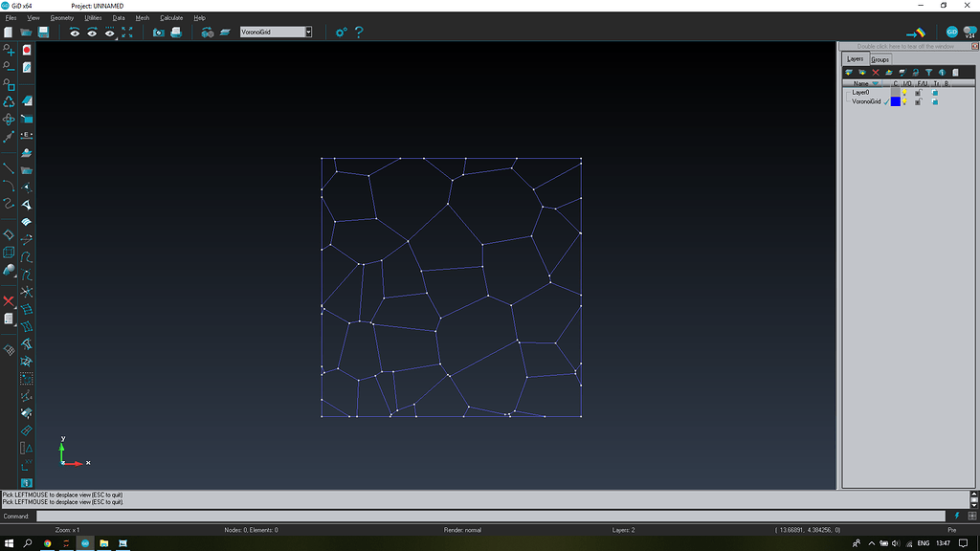The height and width of the screenshot is (551, 980).
Task: Click the Print icon in the toolbar
Action: coord(174,32)
